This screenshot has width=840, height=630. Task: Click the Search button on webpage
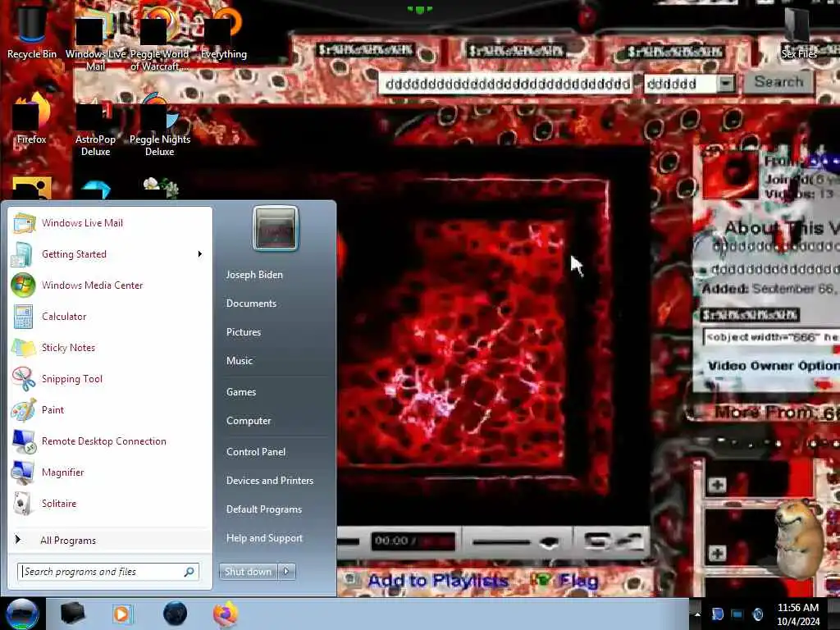[x=779, y=83]
